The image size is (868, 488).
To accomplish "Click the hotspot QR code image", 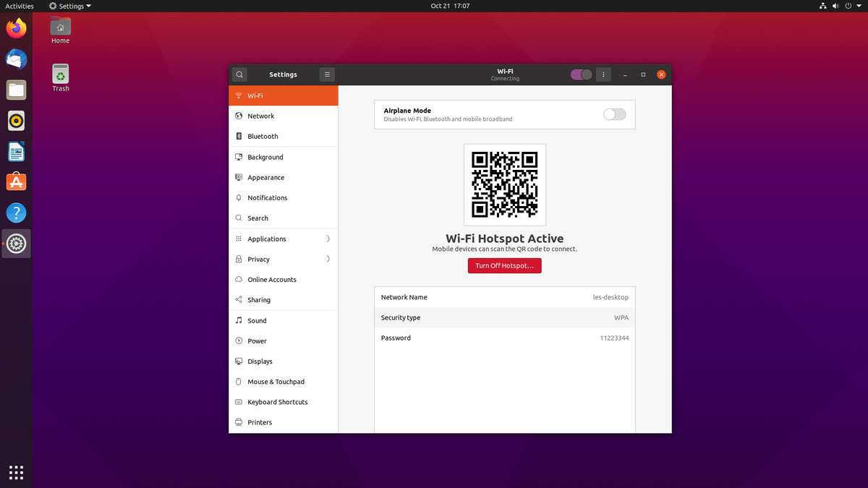I will (505, 184).
